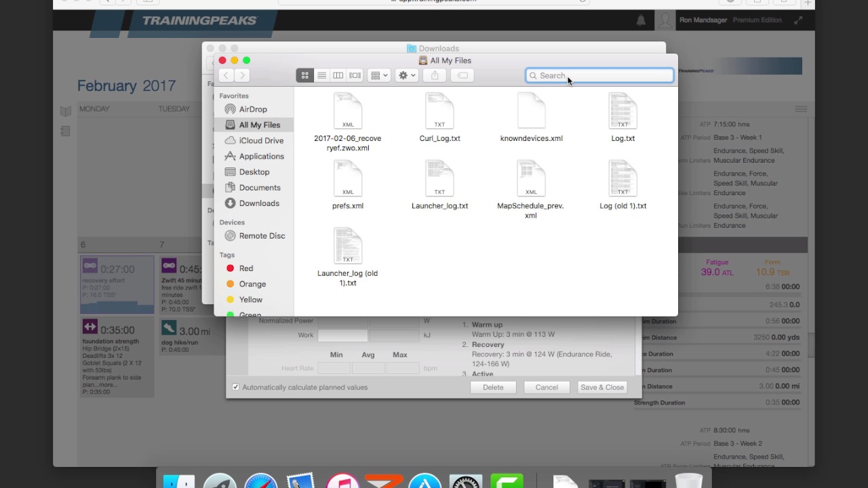Viewport: 868px width, 488px height.
Task: Click into the Finder Search field
Action: (x=599, y=75)
